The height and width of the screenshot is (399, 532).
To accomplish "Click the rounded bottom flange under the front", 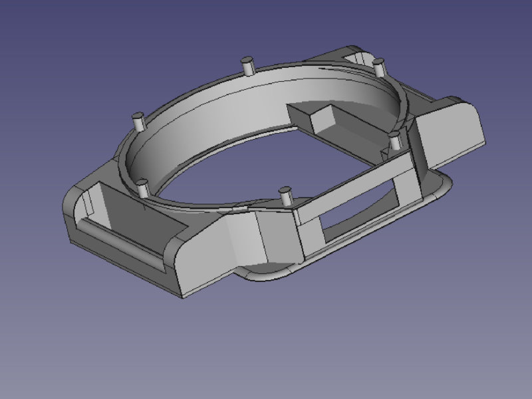I will click(x=266, y=273).
